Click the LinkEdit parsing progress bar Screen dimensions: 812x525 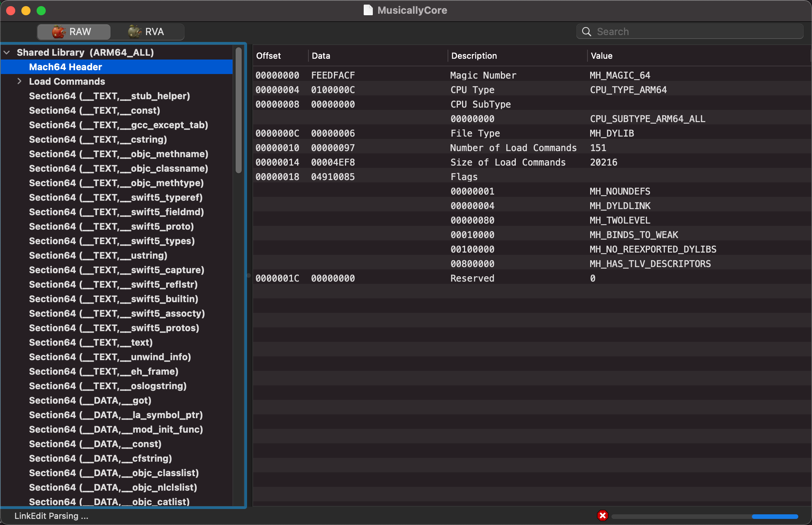coord(705,517)
